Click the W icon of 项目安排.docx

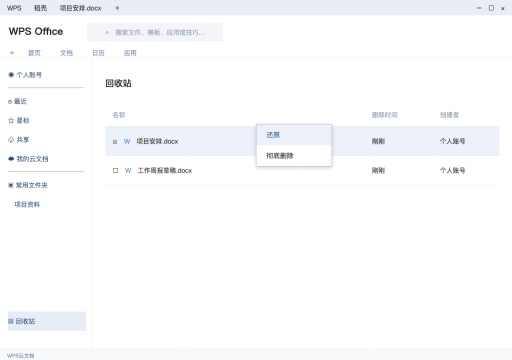tap(127, 141)
